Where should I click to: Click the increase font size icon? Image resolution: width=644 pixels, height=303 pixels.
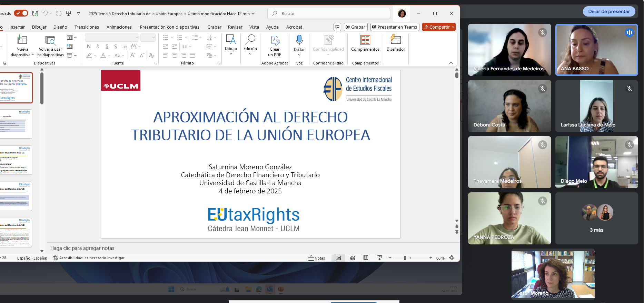tap(133, 55)
